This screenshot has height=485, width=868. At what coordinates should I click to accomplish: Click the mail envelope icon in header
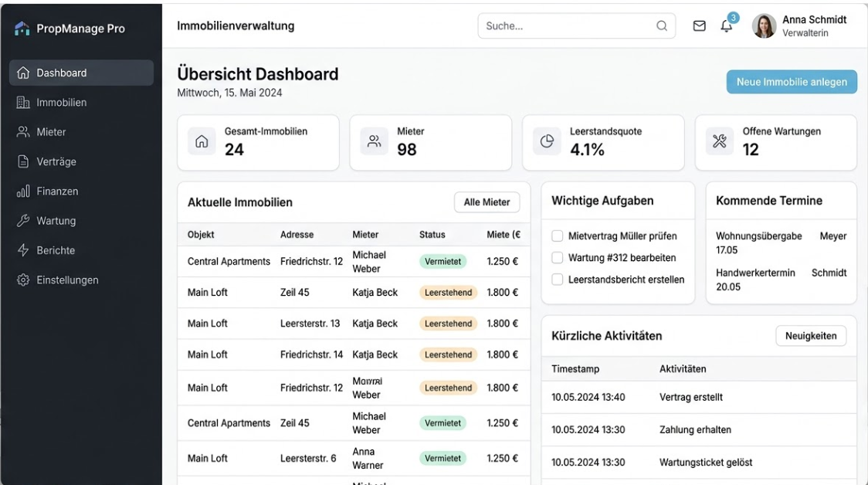click(699, 26)
